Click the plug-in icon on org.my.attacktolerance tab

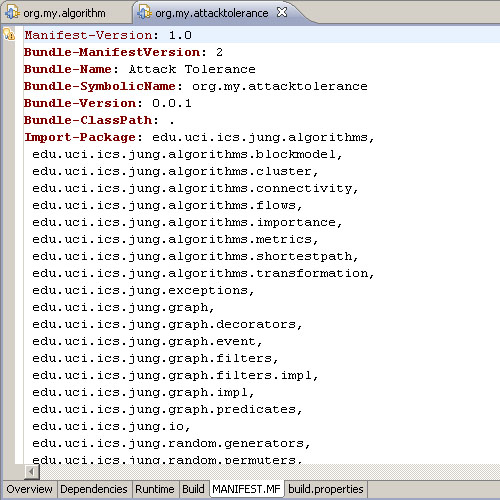[144, 13]
